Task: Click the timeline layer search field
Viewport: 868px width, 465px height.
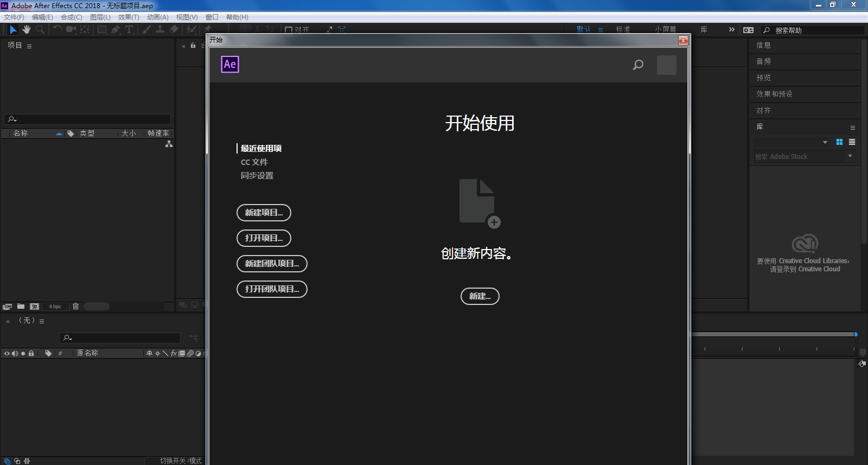Action: pyautogui.click(x=119, y=338)
